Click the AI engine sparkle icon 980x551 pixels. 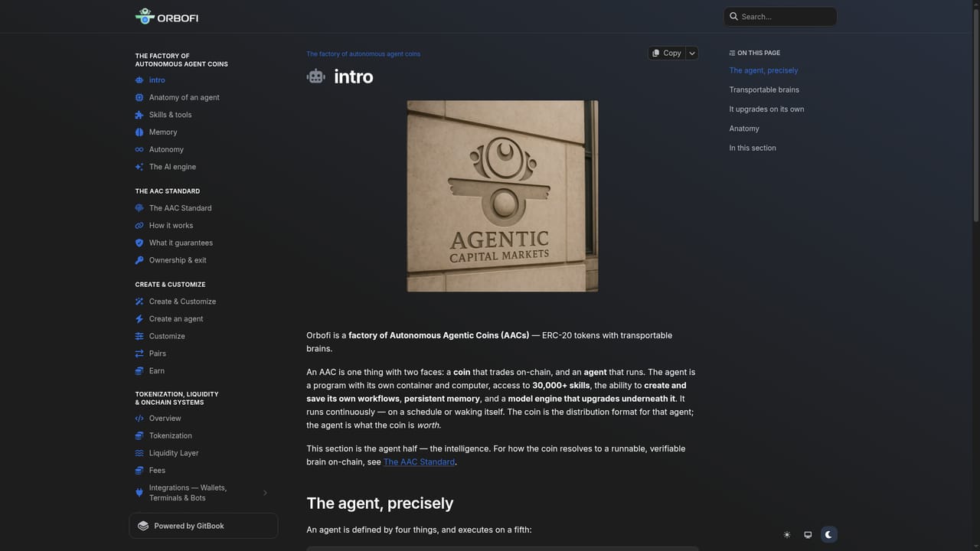pyautogui.click(x=139, y=167)
